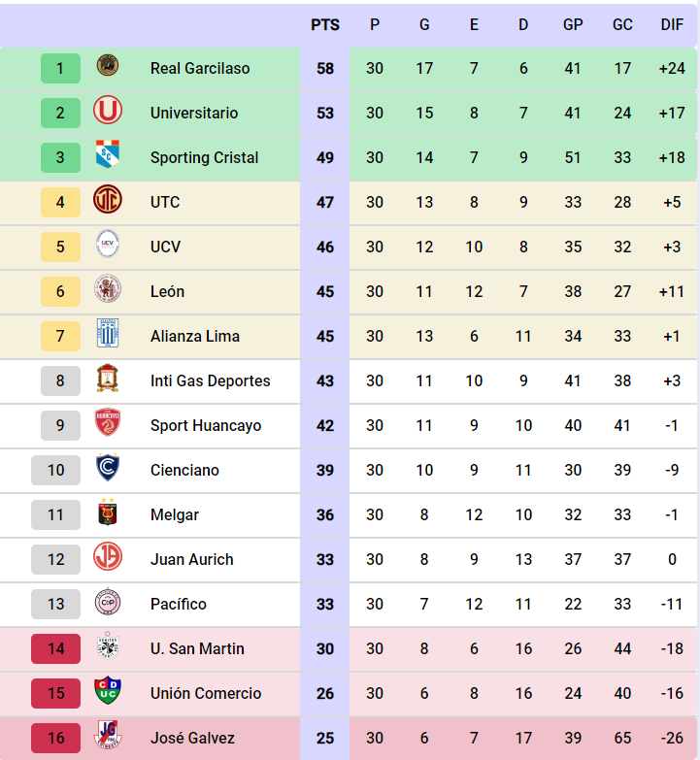Click position badge number 1

[60, 68]
